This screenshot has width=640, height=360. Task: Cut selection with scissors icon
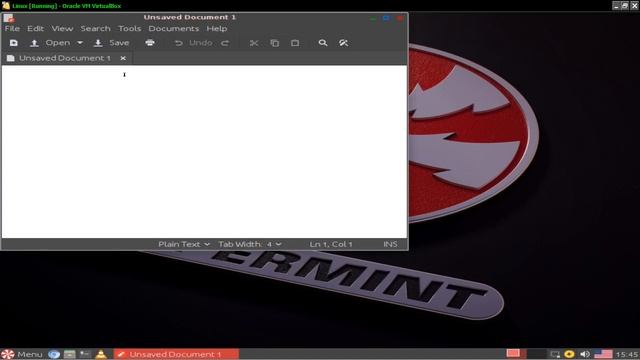254,43
